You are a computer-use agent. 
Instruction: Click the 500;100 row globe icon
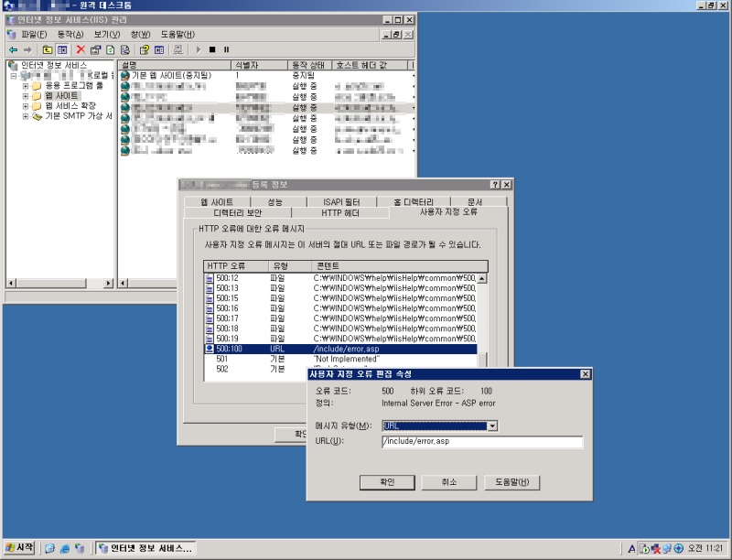tap(210, 349)
